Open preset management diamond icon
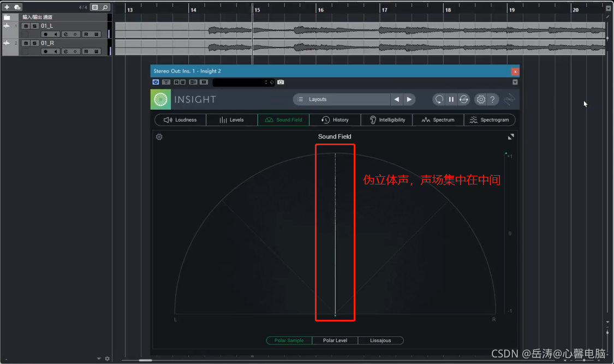The width and height of the screenshot is (614, 364). [272, 82]
